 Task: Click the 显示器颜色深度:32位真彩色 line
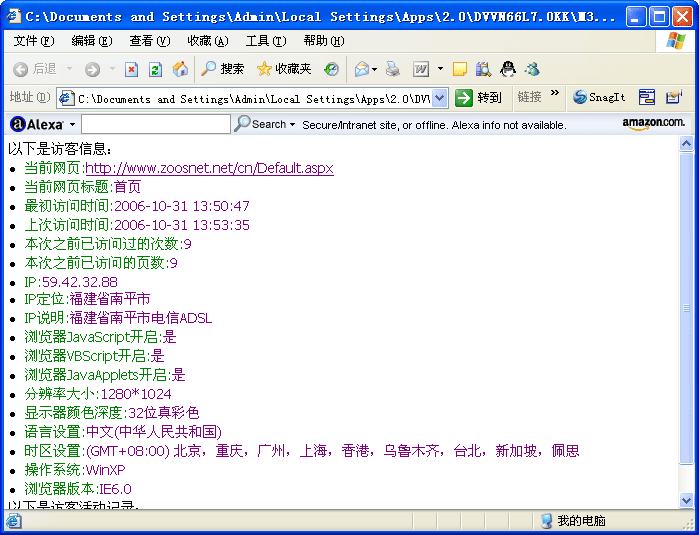click(111, 413)
